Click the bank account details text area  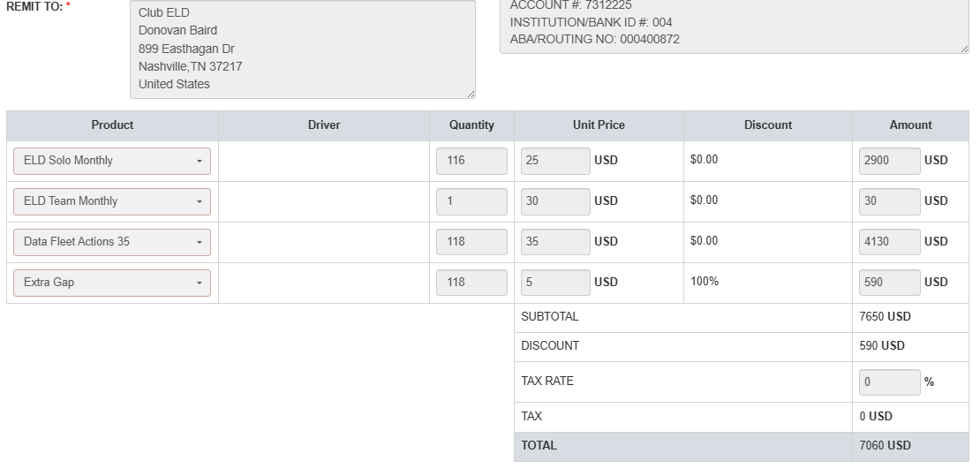734,26
